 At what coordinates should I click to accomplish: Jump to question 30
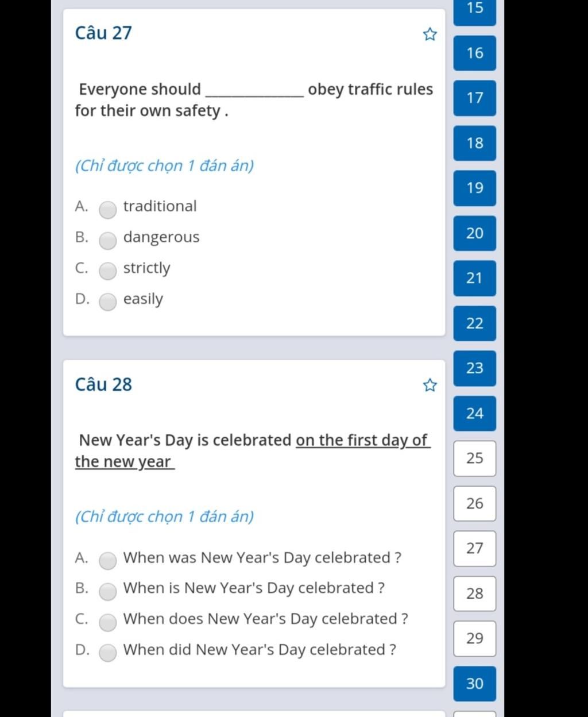point(475,684)
